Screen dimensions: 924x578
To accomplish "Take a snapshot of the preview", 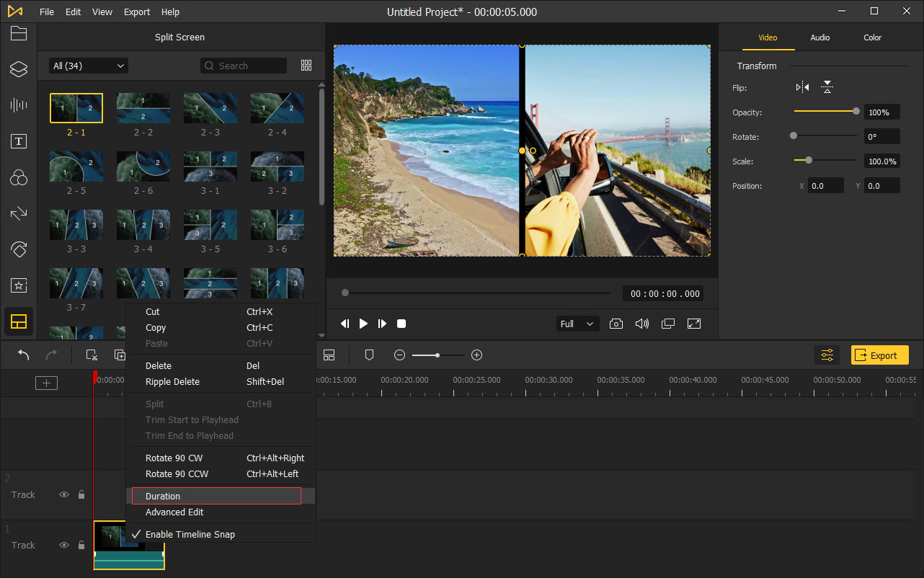I will (616, 324).
